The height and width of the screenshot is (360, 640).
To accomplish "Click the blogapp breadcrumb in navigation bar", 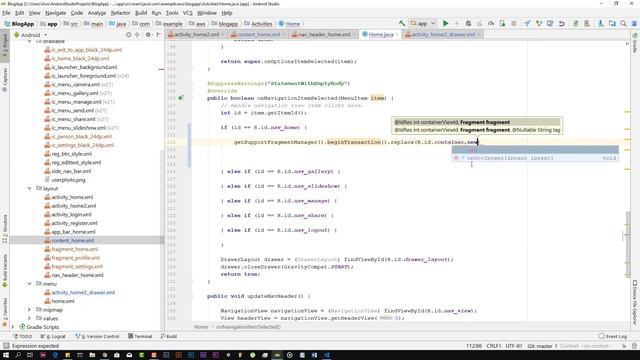I will [225, 24].
